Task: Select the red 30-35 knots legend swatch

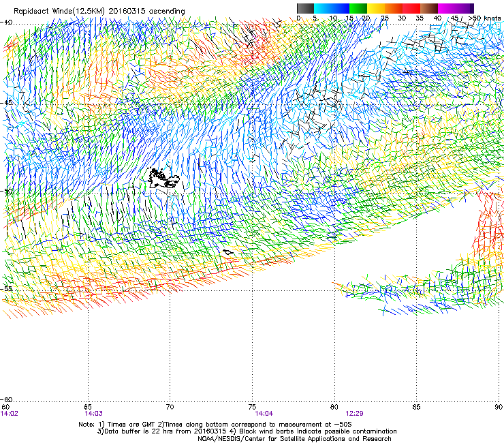Action: (411, 8)
